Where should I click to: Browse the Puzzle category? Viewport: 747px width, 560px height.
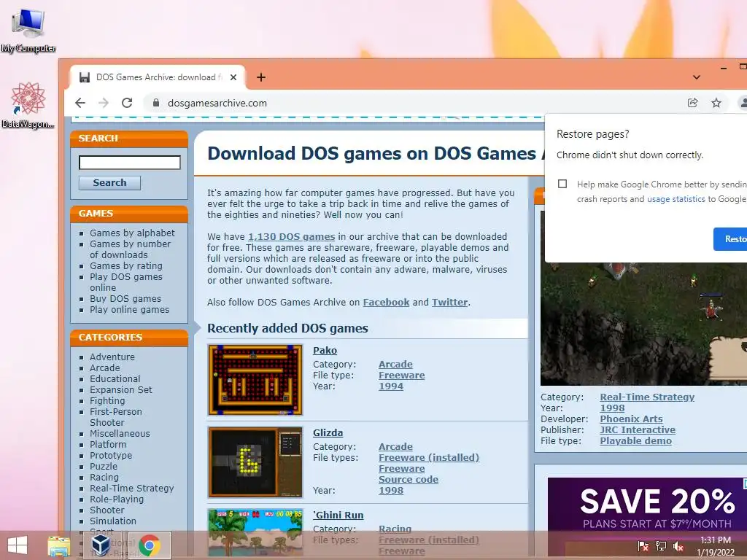(x=104, y=466)
